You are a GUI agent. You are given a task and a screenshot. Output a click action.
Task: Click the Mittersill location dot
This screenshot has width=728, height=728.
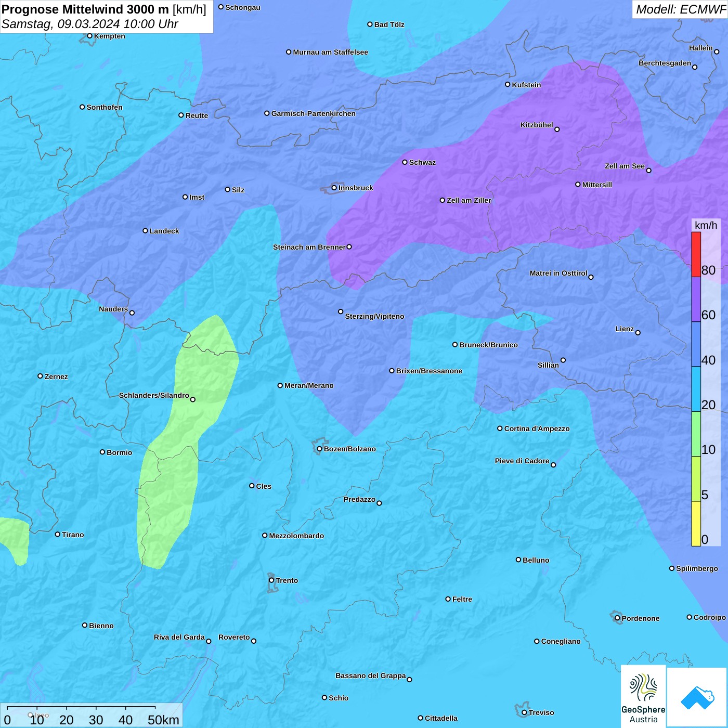[x=578, y=184]
